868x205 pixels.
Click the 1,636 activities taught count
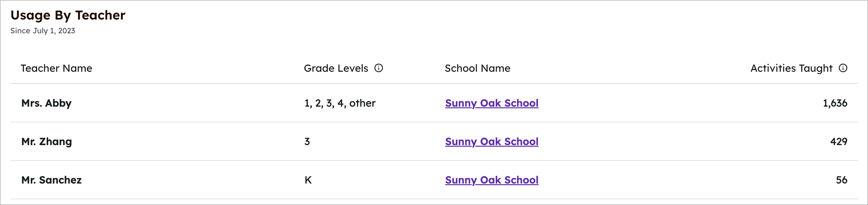click(835, 103)
